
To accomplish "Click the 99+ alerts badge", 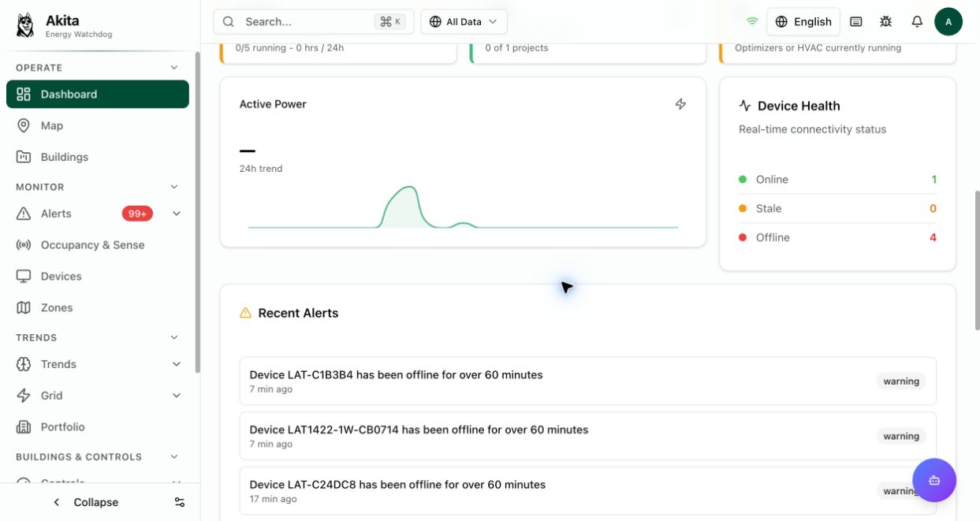I will tap(137, 214).
